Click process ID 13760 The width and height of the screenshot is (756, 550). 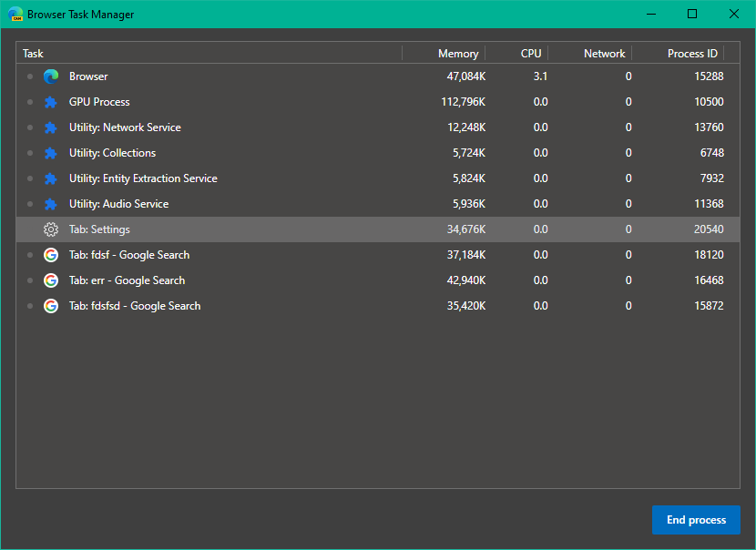coord(709,127)
